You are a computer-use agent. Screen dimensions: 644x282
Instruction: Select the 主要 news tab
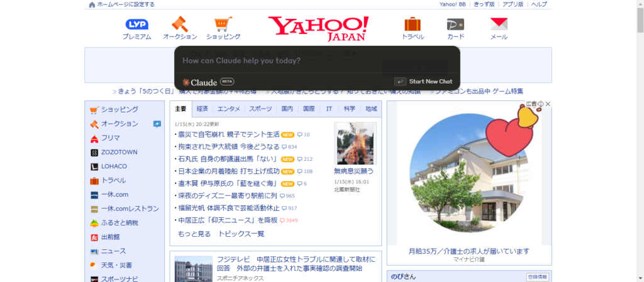pos(180,109)
